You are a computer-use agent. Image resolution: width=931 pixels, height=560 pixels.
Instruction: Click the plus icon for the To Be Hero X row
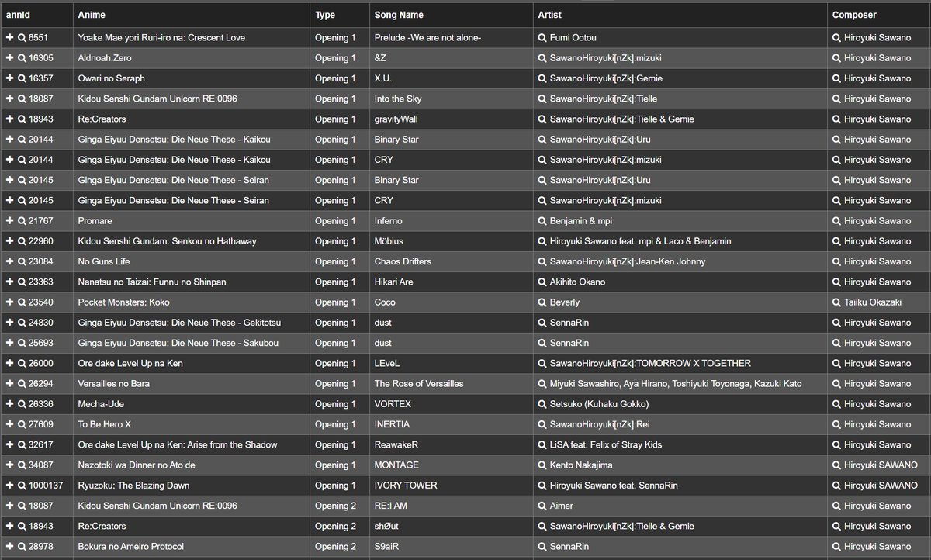(10, 424)
